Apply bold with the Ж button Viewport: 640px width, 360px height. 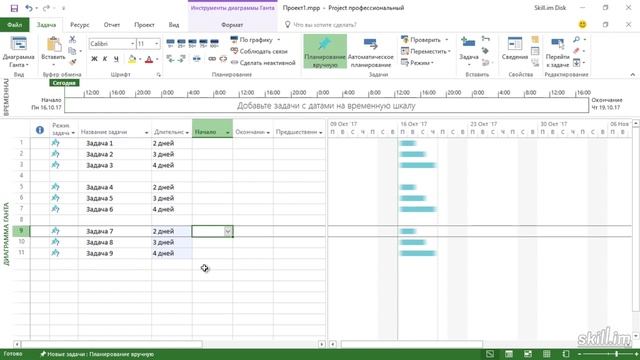click(94, 59)
